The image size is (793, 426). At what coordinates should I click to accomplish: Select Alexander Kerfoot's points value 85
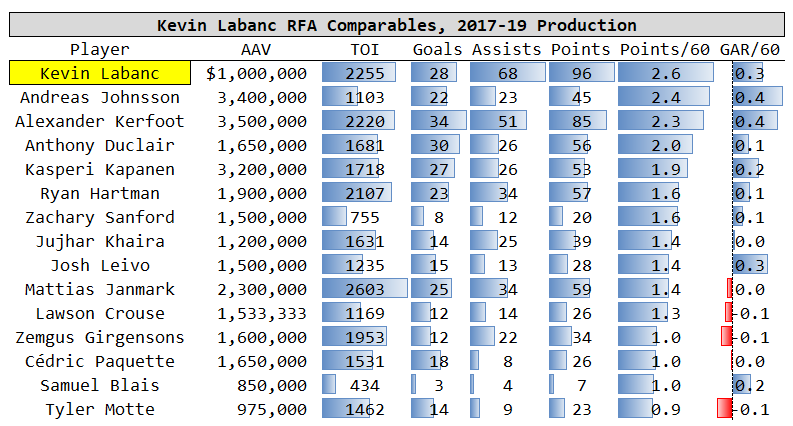582,121
